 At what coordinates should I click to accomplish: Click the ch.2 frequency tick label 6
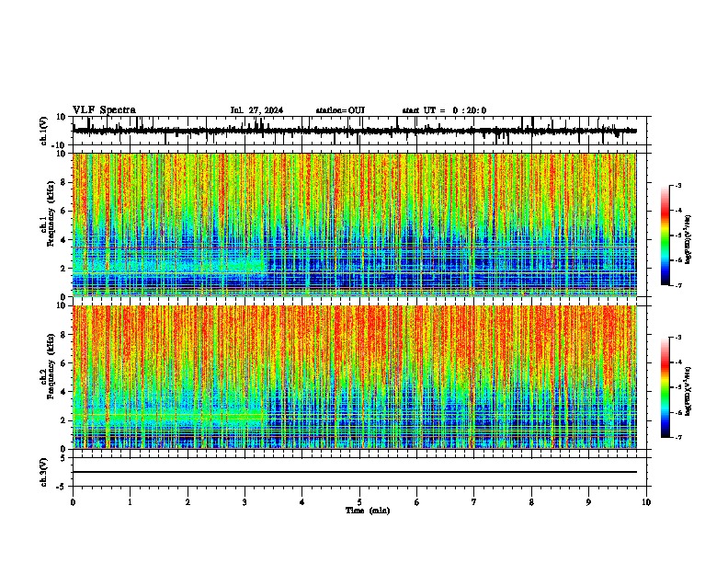coord(63,363)
